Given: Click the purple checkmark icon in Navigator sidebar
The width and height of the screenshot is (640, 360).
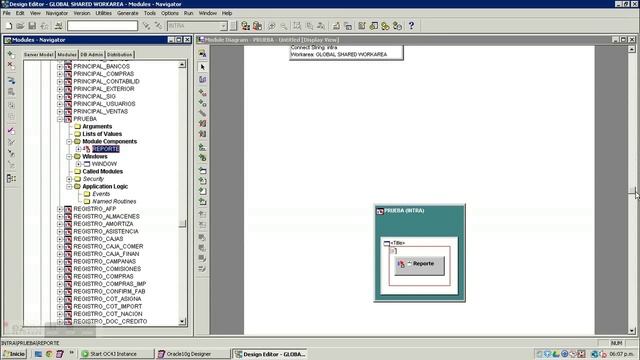Looking at the screenshot, I should pyautogui.click(x=11, y=131).
